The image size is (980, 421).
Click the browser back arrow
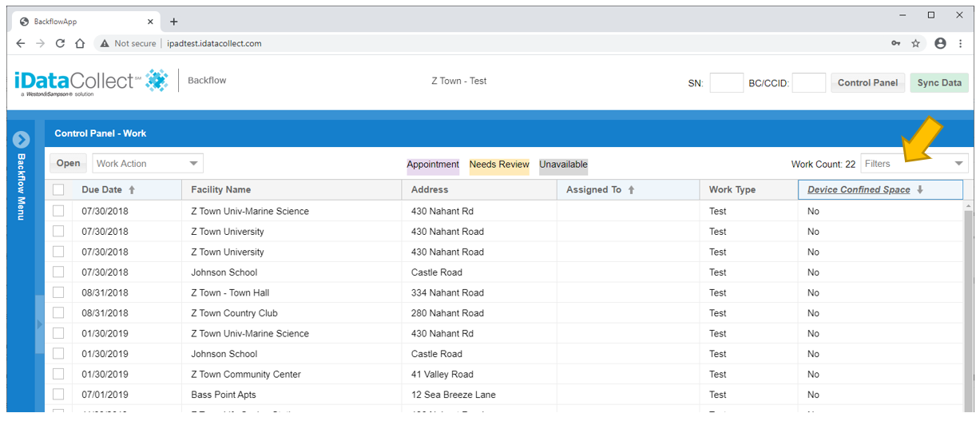tap(21, 43)
